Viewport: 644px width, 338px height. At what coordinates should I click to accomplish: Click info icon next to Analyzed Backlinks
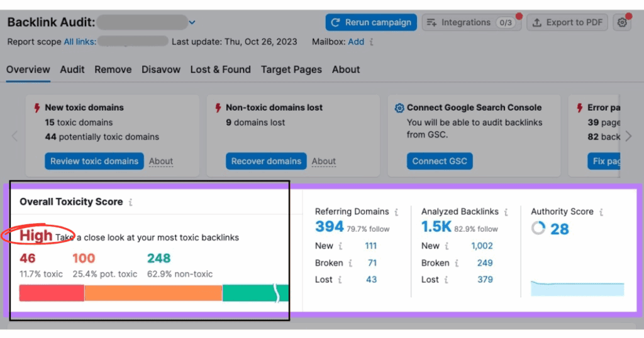(x=506, y=212)
